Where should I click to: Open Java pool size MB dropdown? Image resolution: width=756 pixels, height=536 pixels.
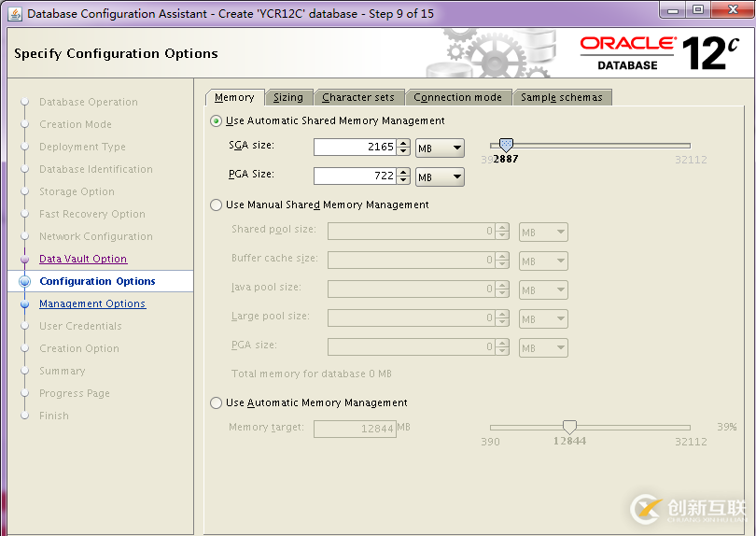[543, 290]
